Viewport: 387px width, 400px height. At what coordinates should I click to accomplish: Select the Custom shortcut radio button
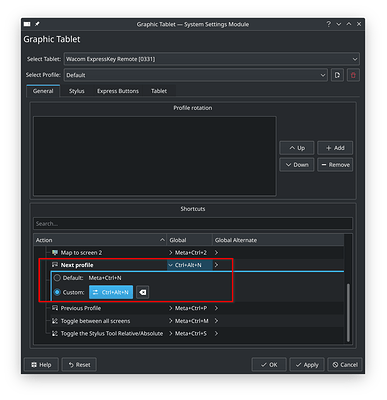(x=57, y=292)
